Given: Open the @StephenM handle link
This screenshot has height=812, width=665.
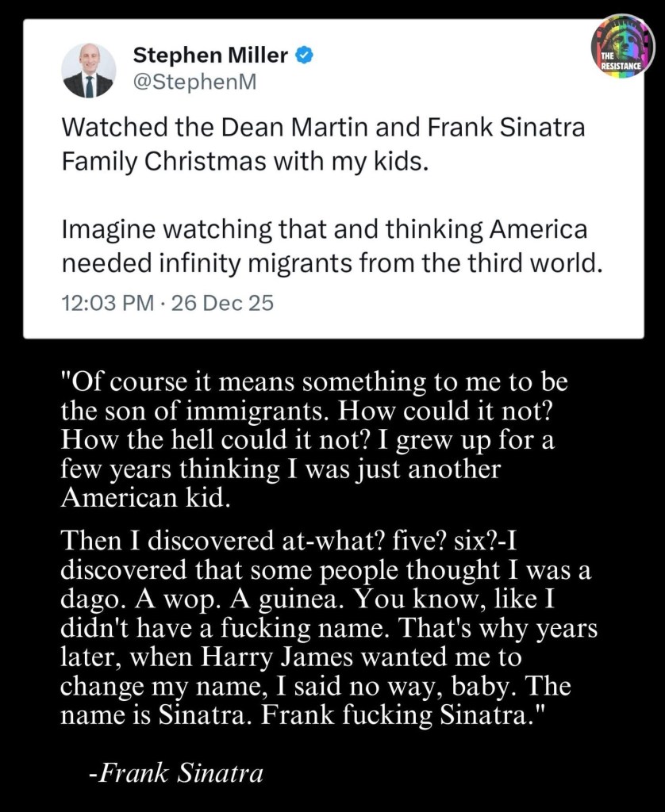Looking at the screenshot, I should pyautogui.click(x=190, y=82).
